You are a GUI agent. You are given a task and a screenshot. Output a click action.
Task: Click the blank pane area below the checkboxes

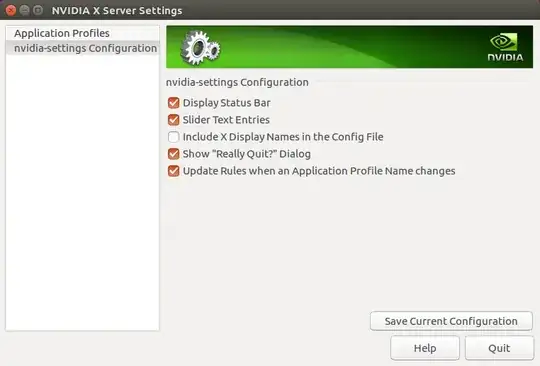click(348, 241)
